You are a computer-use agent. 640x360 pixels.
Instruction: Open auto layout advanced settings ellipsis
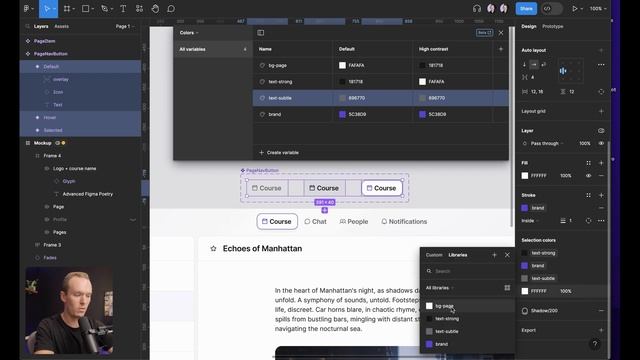tap(601, 64)
